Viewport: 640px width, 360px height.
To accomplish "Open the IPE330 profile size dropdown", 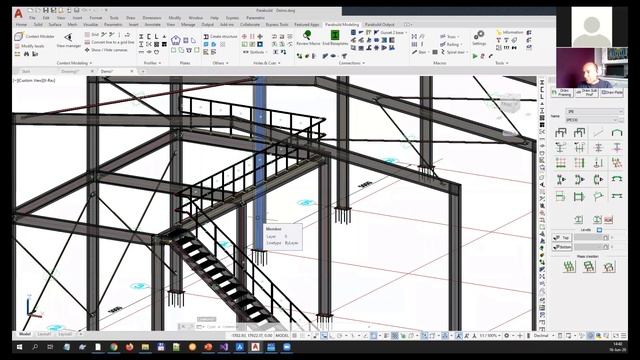I will [x=591, y=120].
